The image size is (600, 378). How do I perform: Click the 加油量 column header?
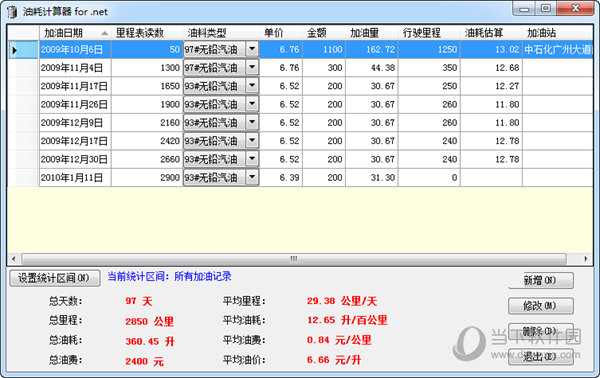point(372,33)
